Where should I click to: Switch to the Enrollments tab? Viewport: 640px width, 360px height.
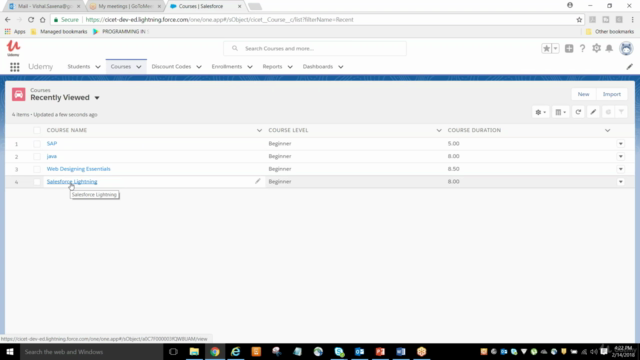pyautogui.click(x=227, y=67)
